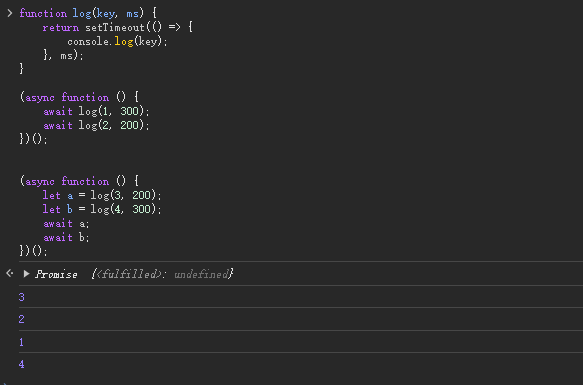Click the return value arrow icon
Image resolution: width=583 pixels, height=385 pixels.
10,273
